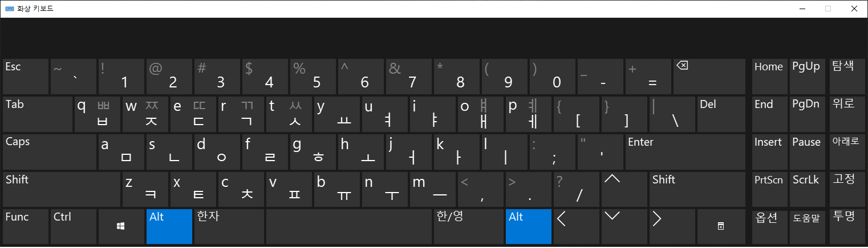Click the 한자 Hanja key
The image size is (868, 248).
coord(229,227)
